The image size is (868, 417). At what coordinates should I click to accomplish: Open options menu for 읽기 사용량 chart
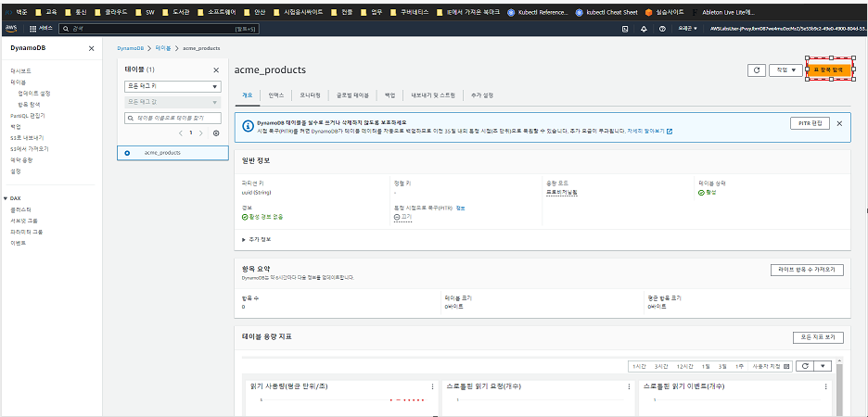432,386
